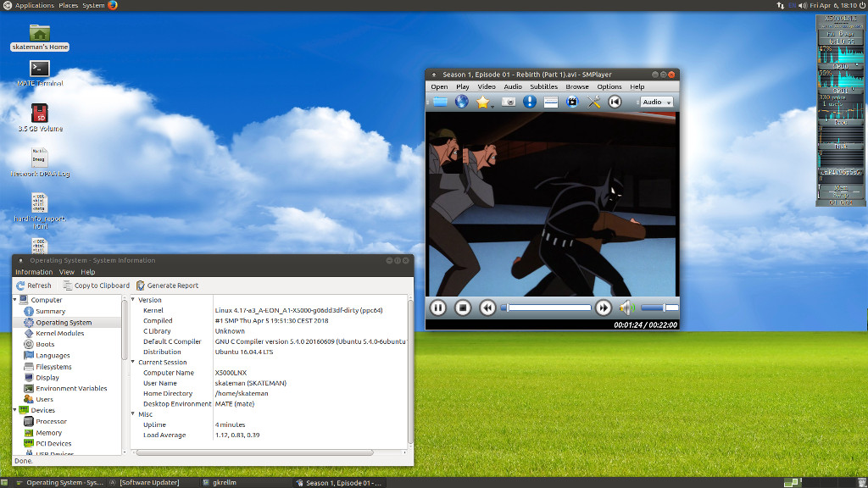Open the View menu in System Information
This screenshot has height=488, width=868.
(66, 272)
